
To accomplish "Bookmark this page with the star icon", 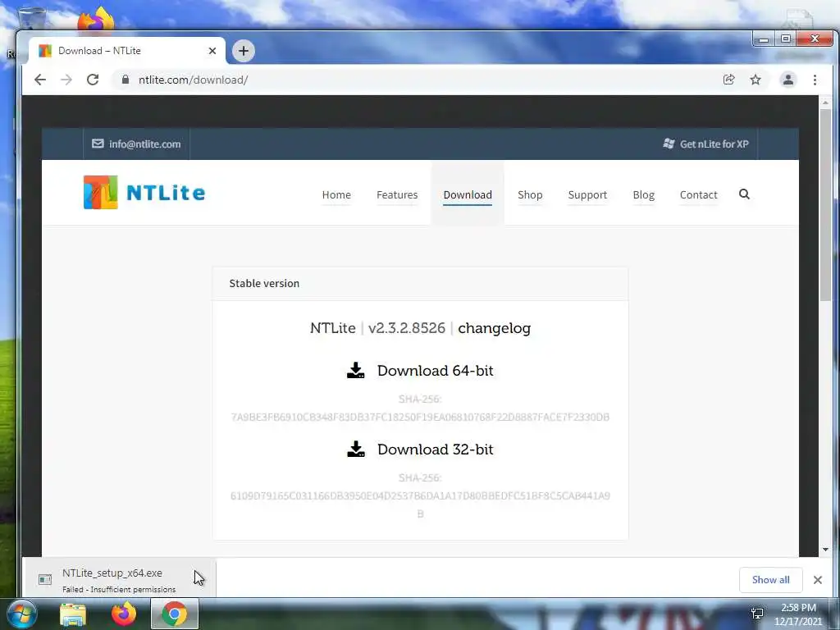I will 756,80.
